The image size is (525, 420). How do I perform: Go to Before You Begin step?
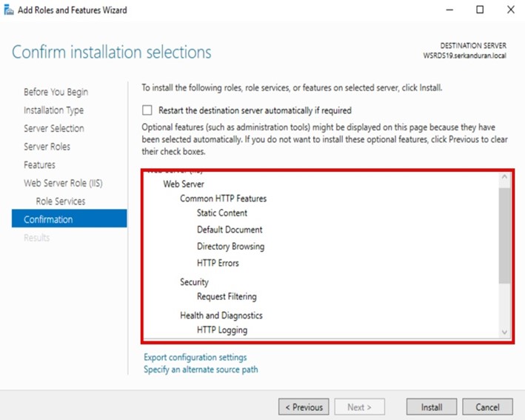tap(56, 92)
